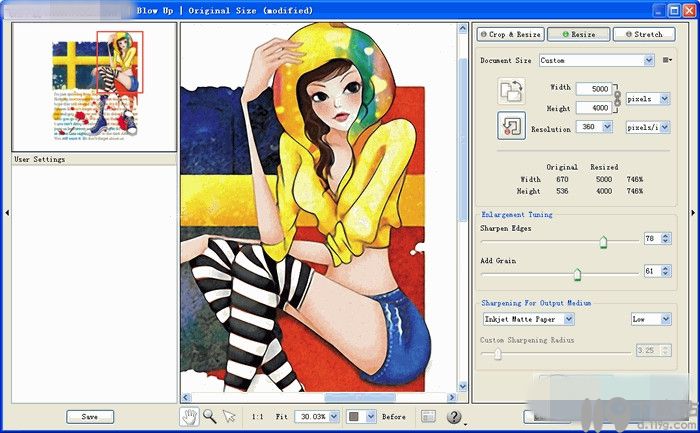The height and width of the screenshot is (433, 700).
Task: Click the Sharpen Edges slider handle
Action: click(x=603, y=242)
